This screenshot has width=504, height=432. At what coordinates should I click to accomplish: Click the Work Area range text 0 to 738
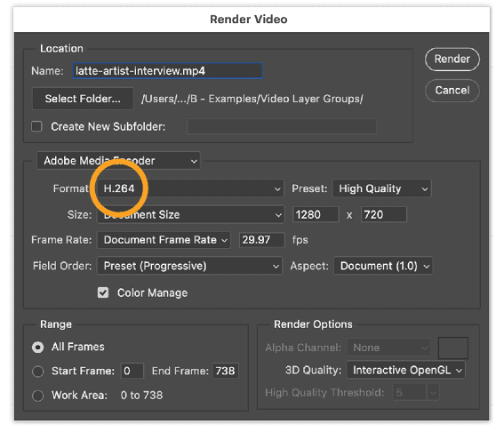pyautogui.click(x=141, y=396)
